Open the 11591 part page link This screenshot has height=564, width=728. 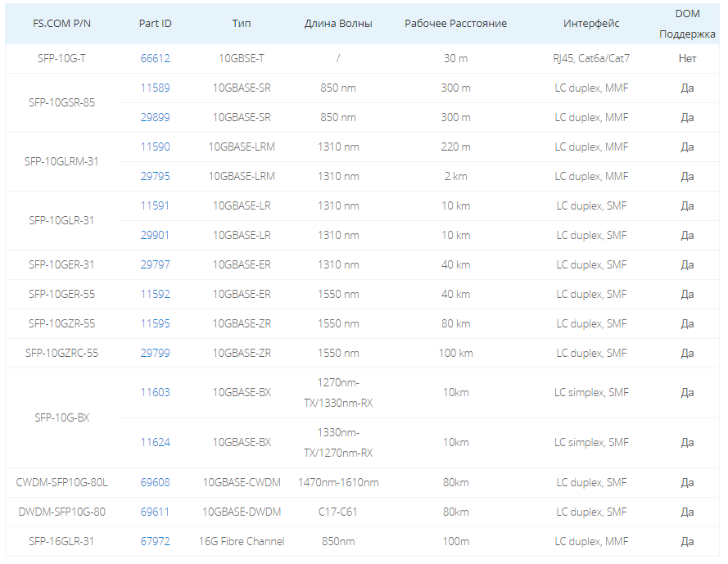155,205
